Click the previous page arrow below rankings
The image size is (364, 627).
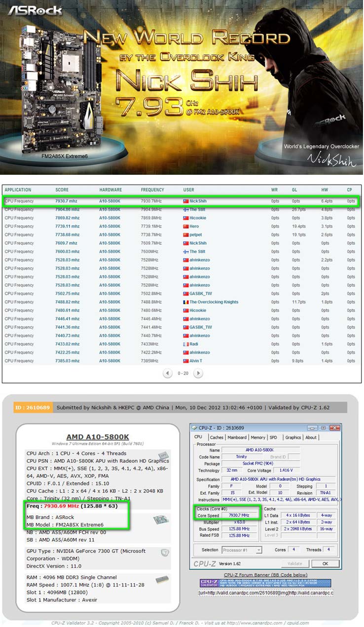click(x=168, y=373)
